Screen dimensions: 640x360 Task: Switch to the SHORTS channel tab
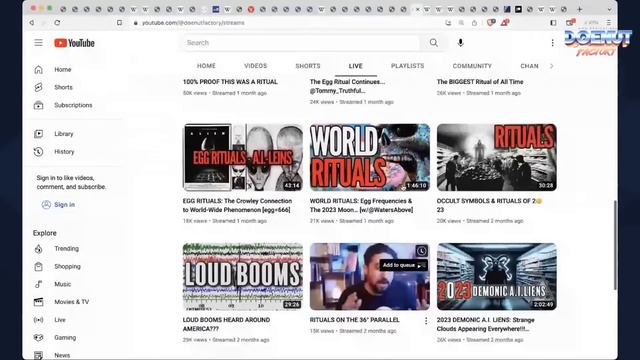click(308, 66)
